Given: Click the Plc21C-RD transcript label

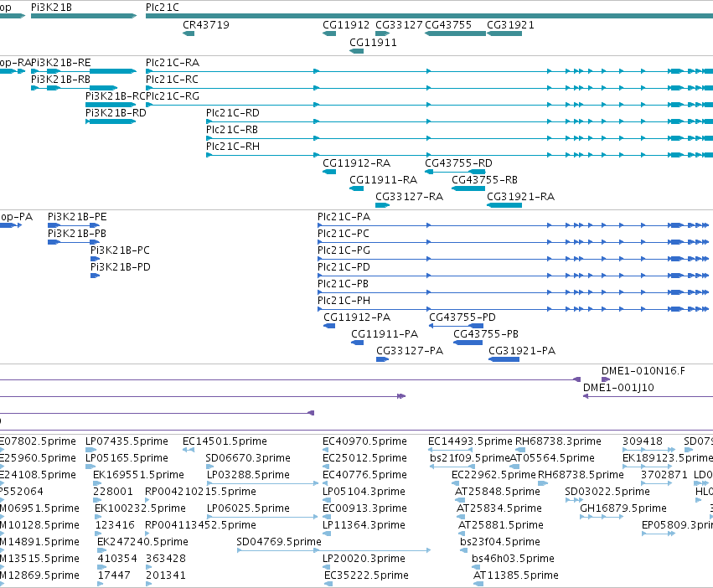Looking at the screenshot, I should [233, 113].
